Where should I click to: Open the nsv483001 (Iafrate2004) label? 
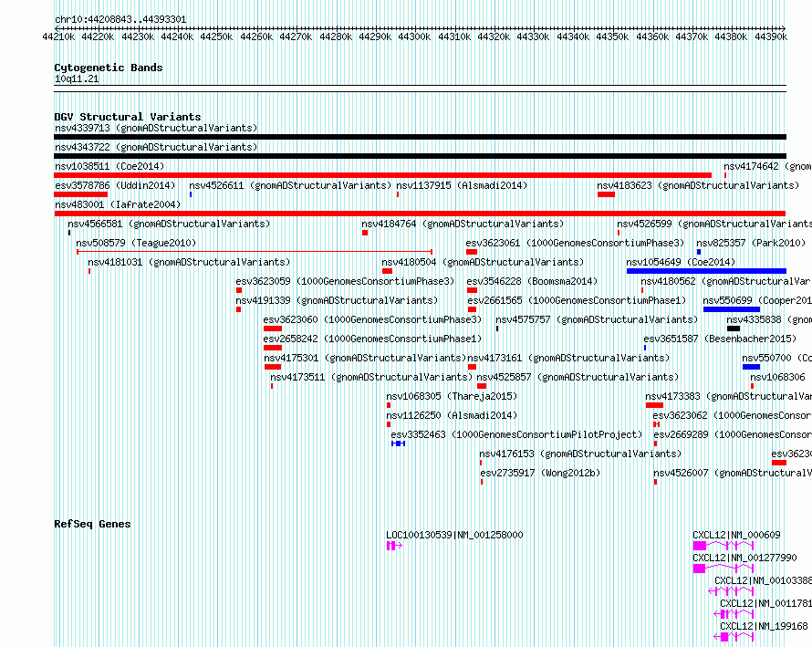click(x=118, y=204)
